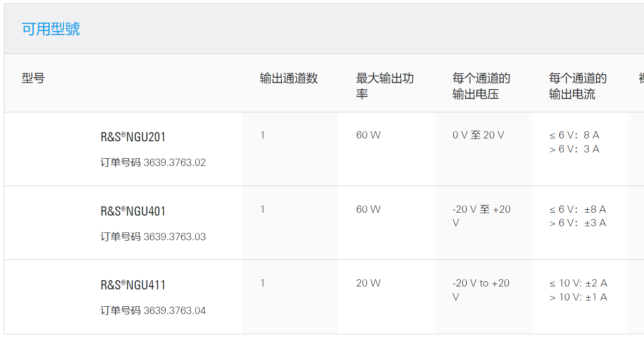
Task: Click the 20 W power cell for NGU411
Action: click(x=368, y=283)
